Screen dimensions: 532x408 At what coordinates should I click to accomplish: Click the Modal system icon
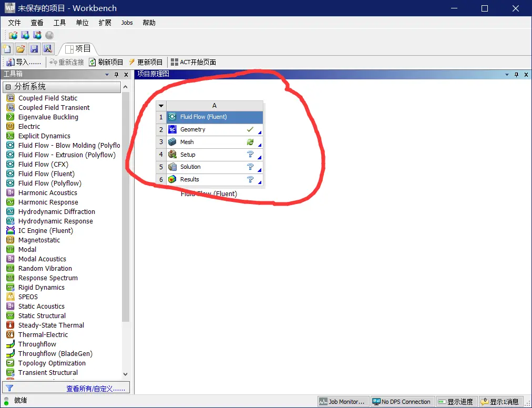click(11, 250)
